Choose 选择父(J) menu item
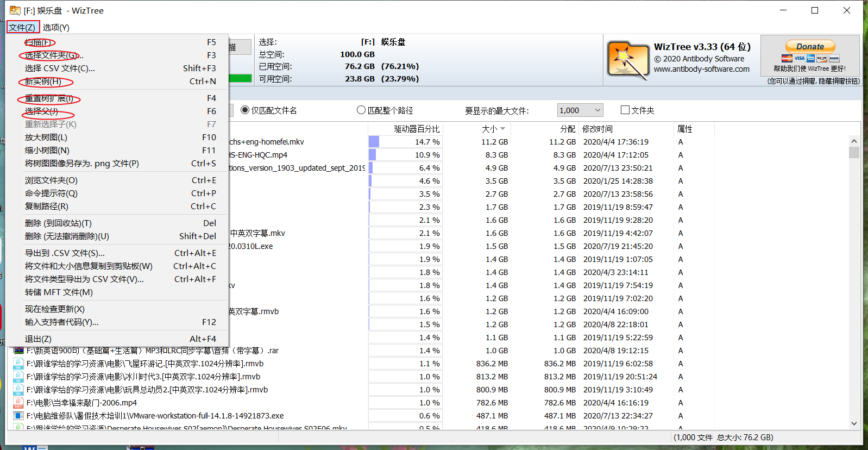Screen dimensions: 868x450 (117, 111)
